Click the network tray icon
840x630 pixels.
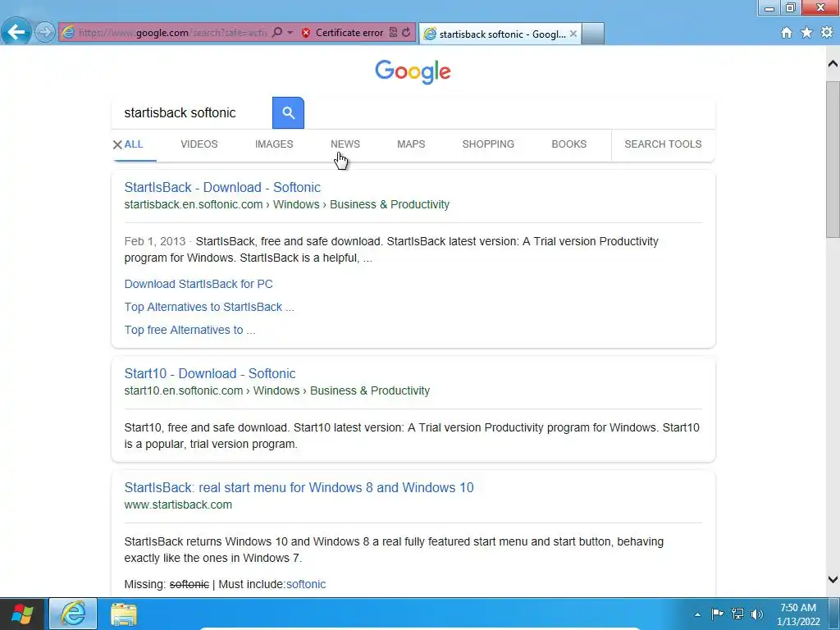pyautogui.click(x=737, y=614)
